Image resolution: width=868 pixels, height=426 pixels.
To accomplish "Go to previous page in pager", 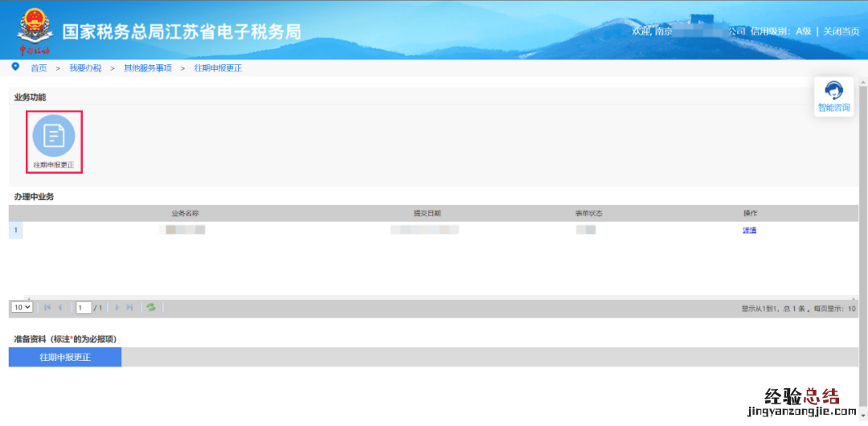I will 59,308.
